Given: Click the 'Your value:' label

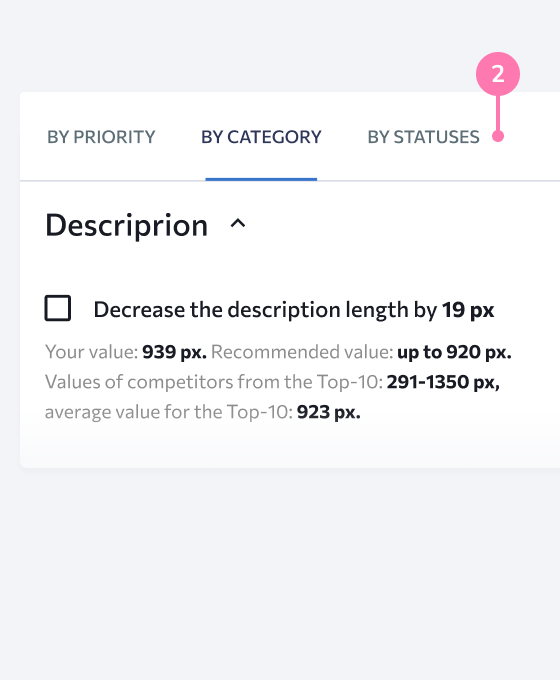Looking at the screenshot, I should coord(92,352).
